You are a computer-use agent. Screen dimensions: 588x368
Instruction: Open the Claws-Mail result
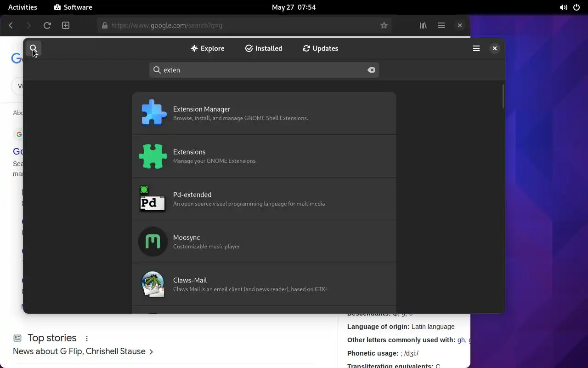[264, 284]
